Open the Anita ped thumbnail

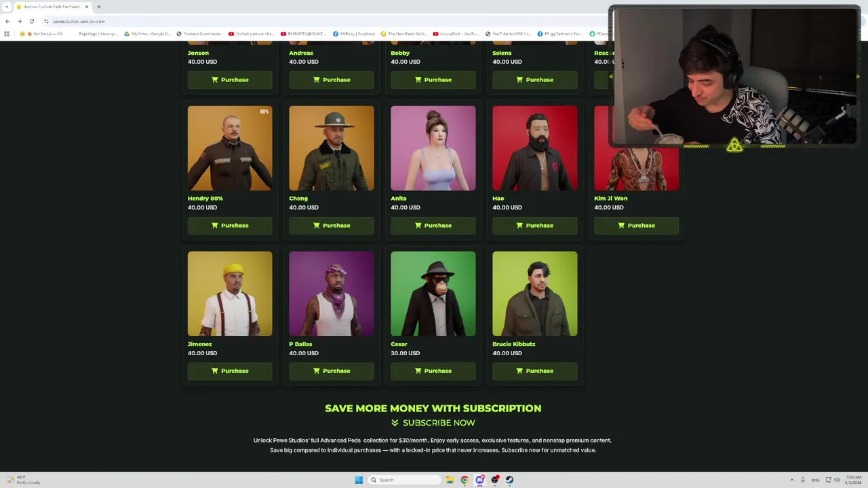click(x=433, y=148)
